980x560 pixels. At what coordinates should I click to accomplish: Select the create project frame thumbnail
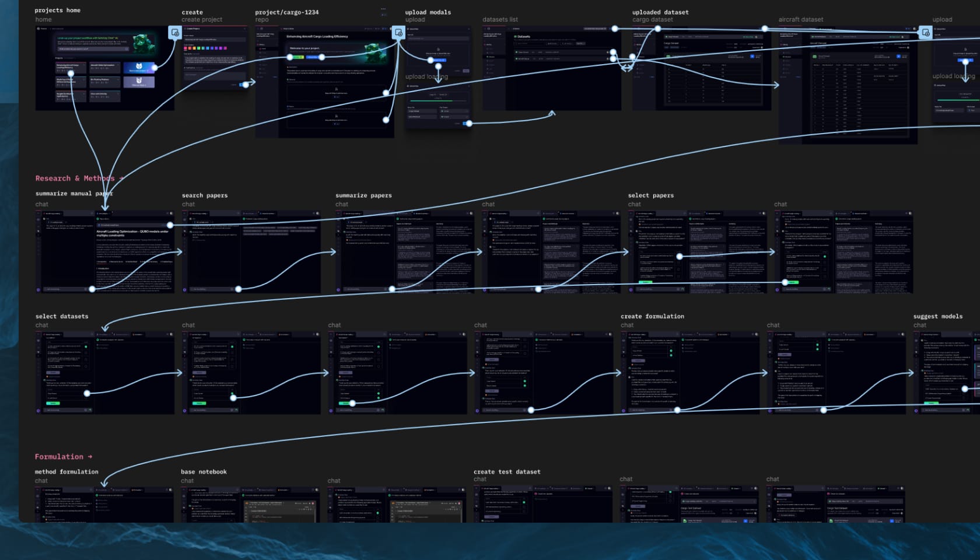pyautogui.click(x=215, y=58)
